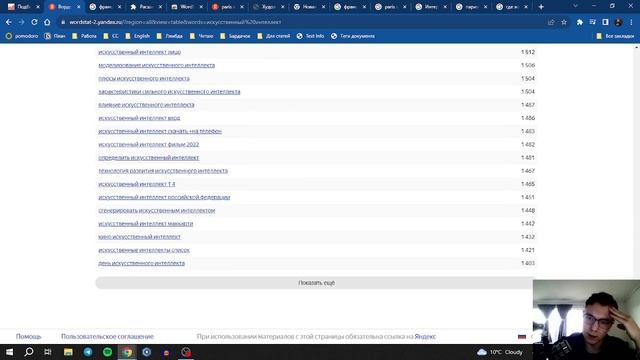Screen dimensions: 640x360
Task: Open the Windows Start menu
Action: point(9,352)
